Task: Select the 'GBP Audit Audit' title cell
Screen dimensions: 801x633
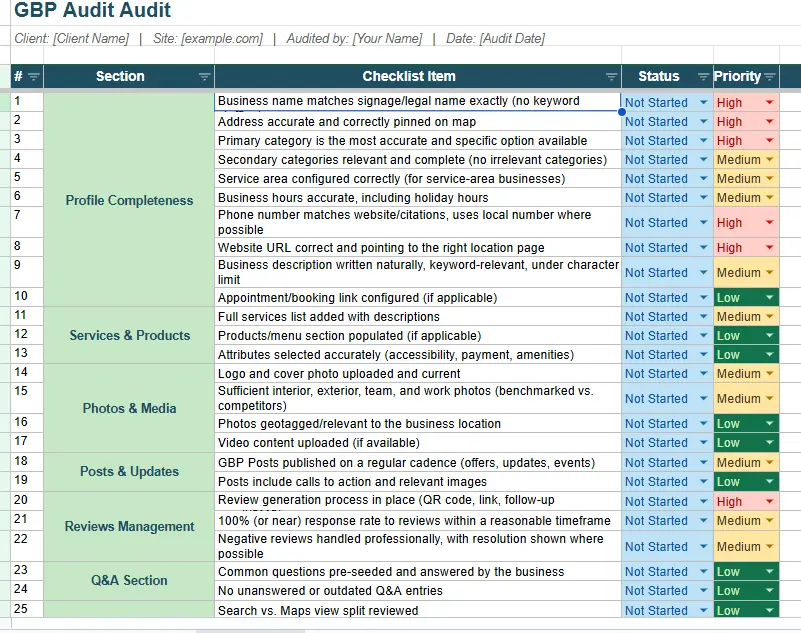Action: (92, 10)
